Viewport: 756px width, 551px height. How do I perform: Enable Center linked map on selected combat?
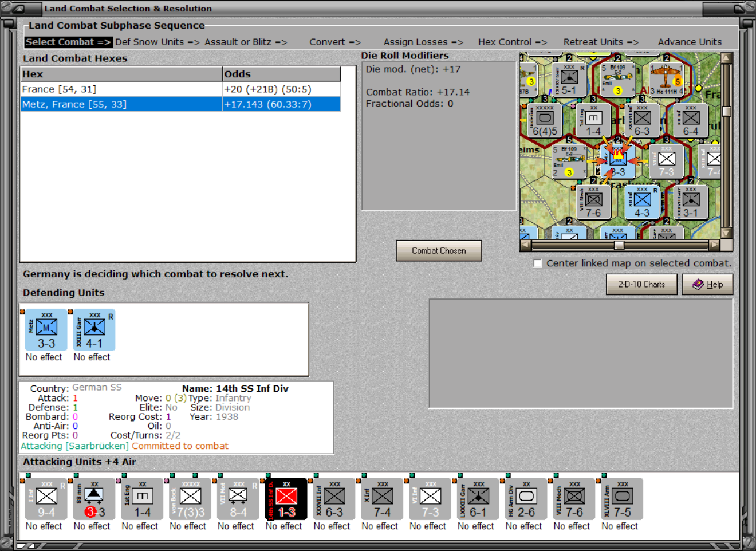[x=538, y=263]
